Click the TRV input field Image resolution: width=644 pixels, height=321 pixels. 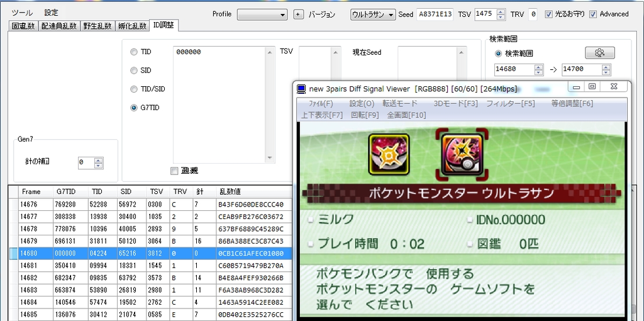[533, 14]
